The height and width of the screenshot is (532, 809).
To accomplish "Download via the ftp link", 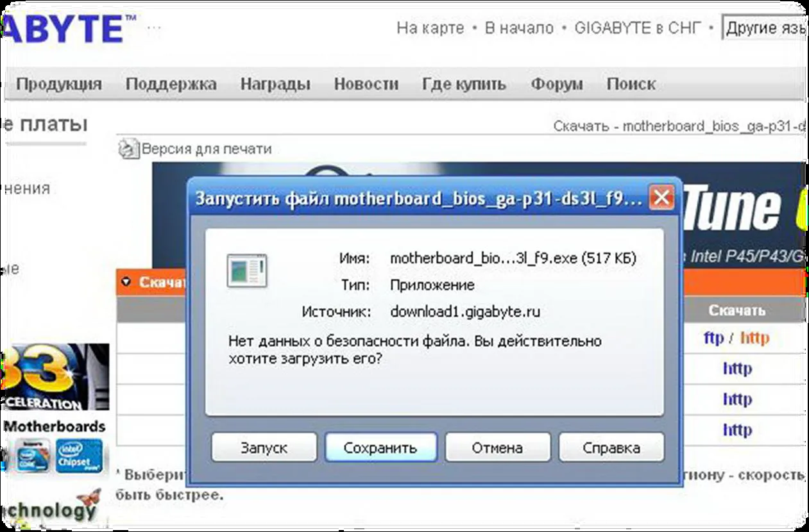I will (713, 338).
